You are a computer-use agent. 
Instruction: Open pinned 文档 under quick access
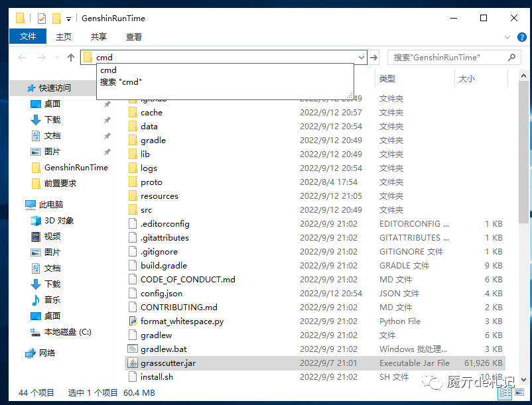pos(52,136)
